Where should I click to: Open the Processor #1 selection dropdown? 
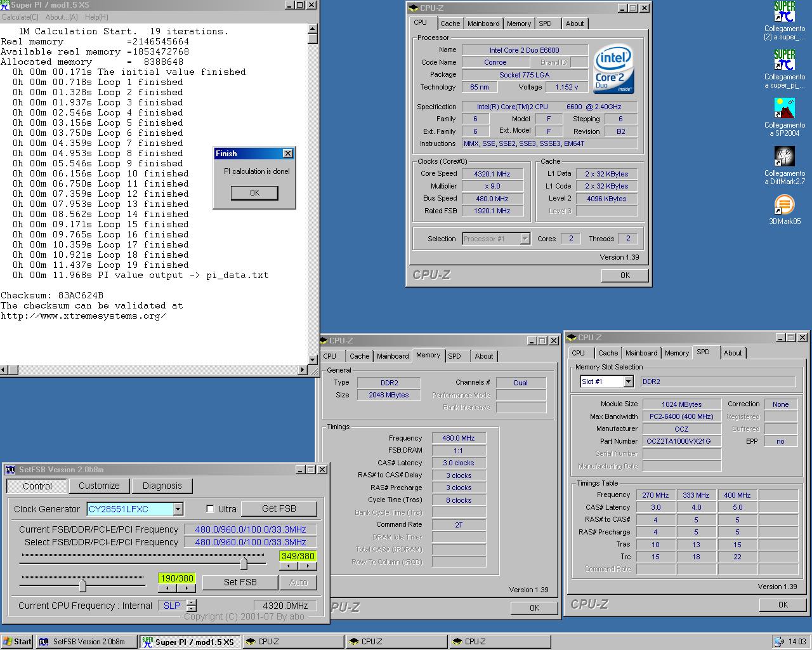coord(525,239)
